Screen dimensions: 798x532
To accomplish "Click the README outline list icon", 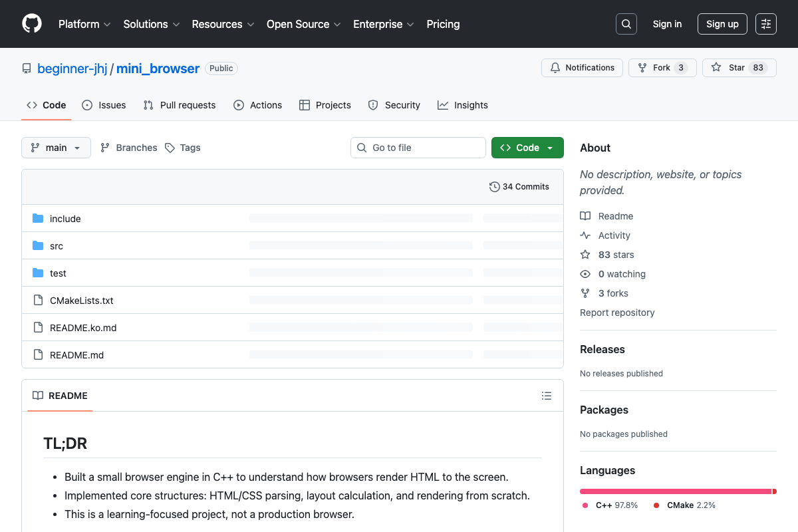I will [x=547, y=396].
